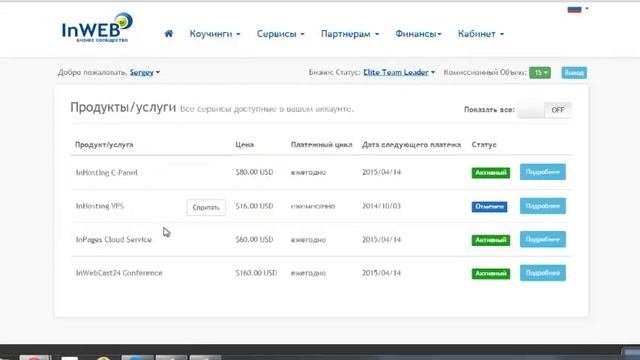Click the Дата следующего платежа column header
Screen dimensions: 640x360
click(411, 144)
